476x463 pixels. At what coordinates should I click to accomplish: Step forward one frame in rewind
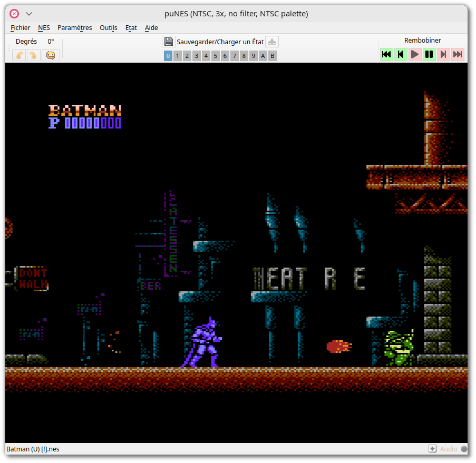click(443, 55)
